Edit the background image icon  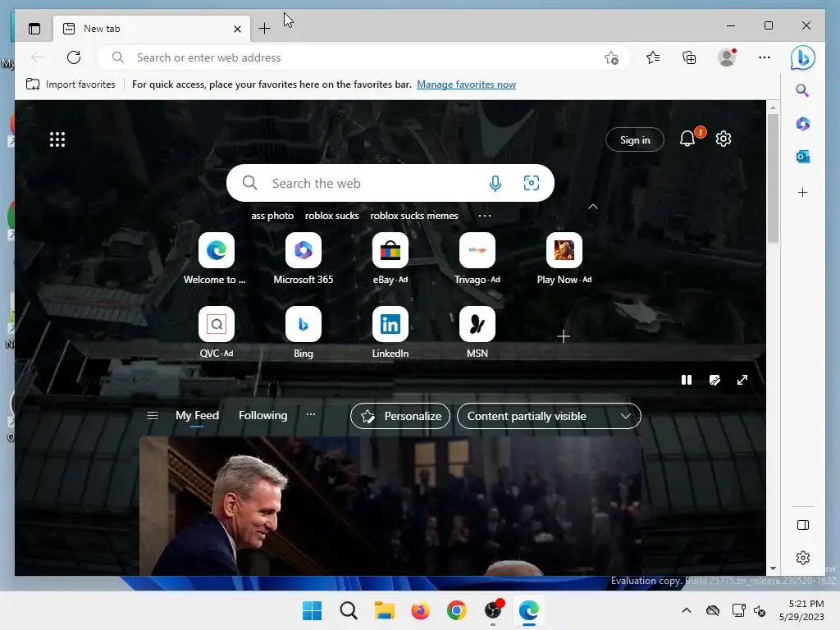point(714,380)
